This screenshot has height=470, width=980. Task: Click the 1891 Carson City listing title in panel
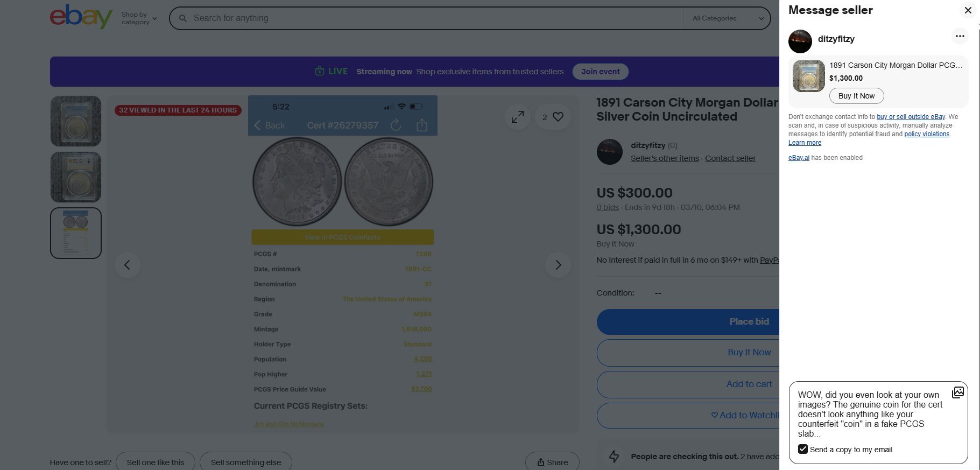[x=896, y=65]
